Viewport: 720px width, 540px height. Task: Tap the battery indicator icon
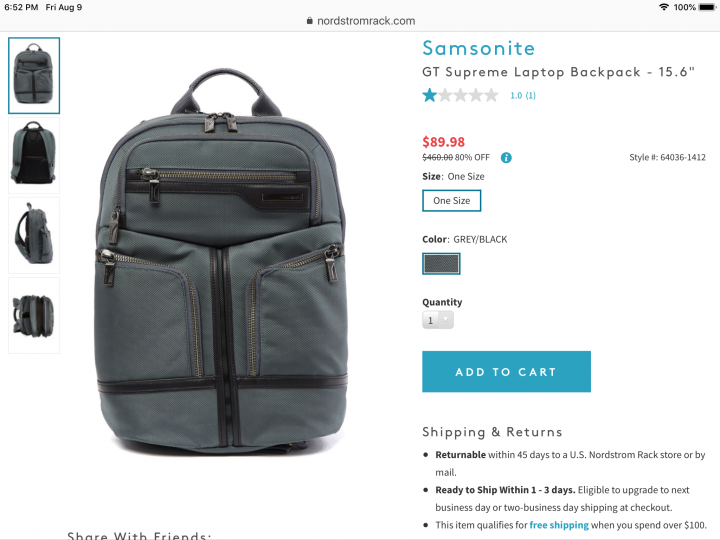707,7
